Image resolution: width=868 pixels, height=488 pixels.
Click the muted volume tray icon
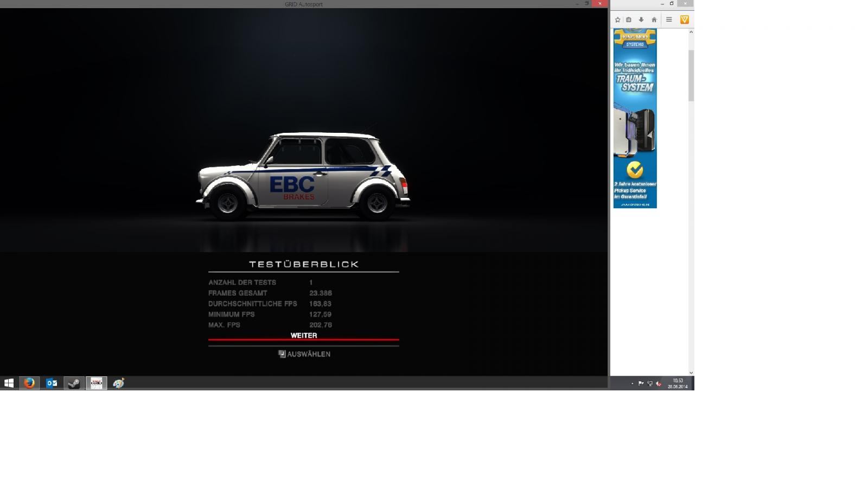pos(658,383)
